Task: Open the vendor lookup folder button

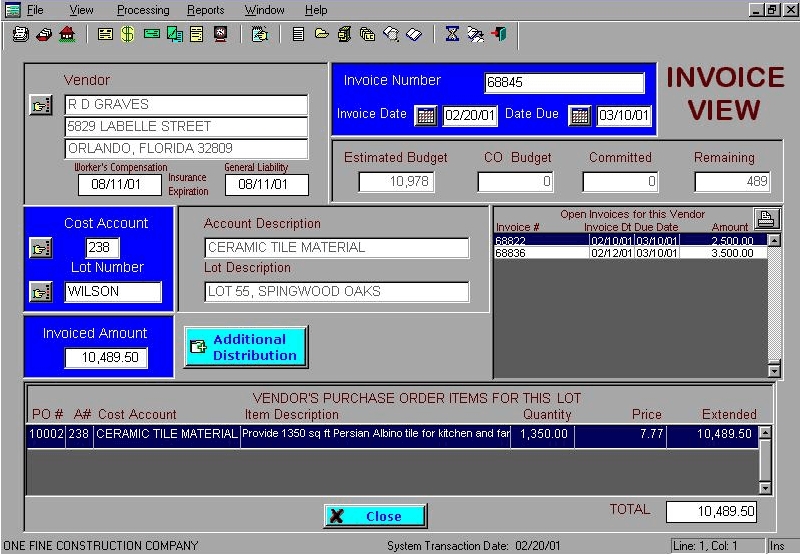Action: pos(41,105)
